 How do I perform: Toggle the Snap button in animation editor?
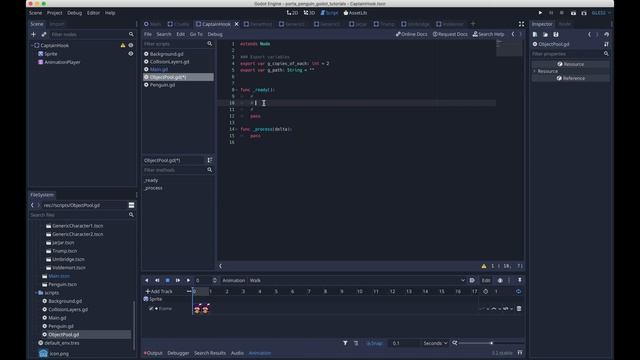pyautogui.click(x=375, y=343)
